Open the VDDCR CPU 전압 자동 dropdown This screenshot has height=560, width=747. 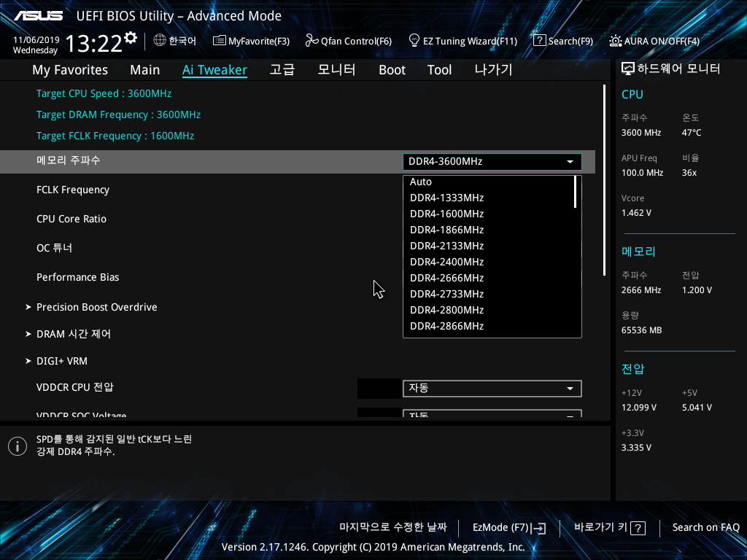[492, 389]
